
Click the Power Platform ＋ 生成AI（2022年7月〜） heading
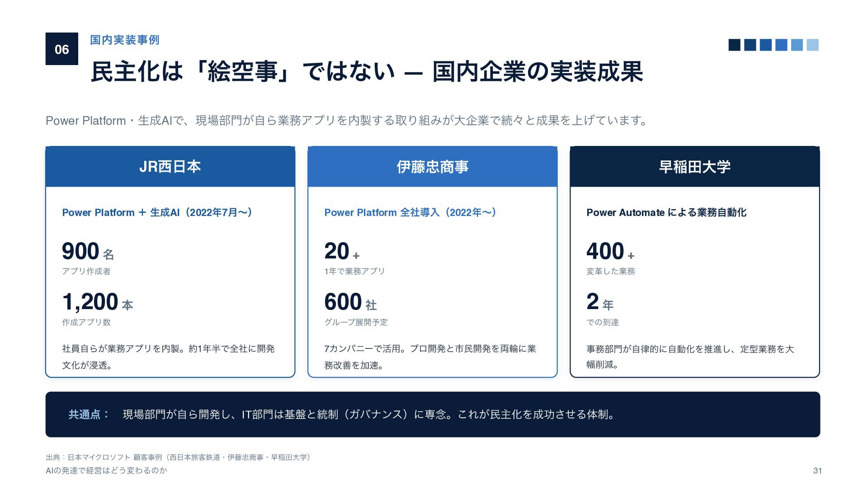point(157,212)
